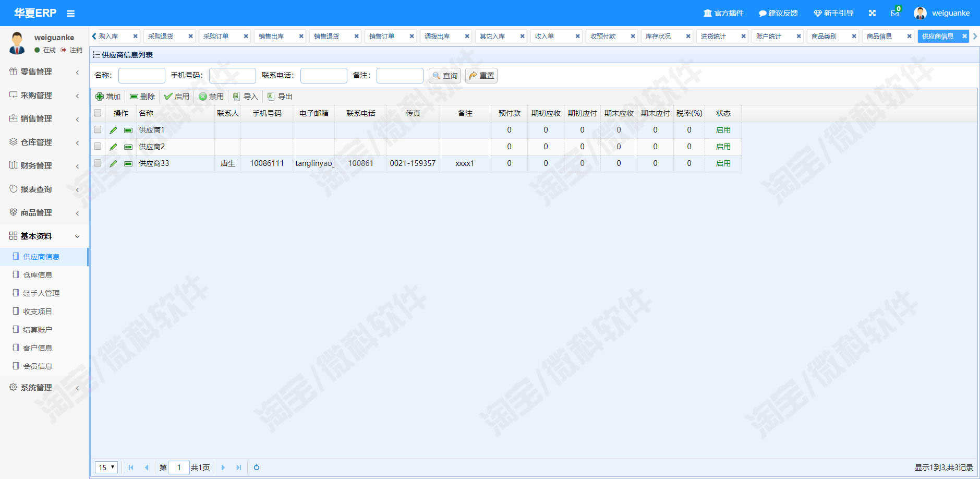
Task: Open the mail notifications icon
Action: point(895,13)
